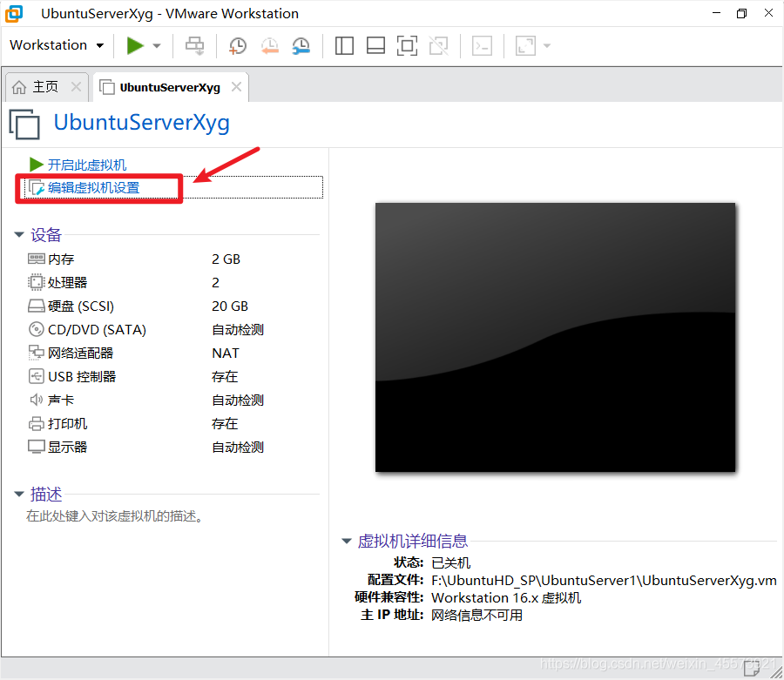Click Workstation 16.x 虚拟机 compatibility text
The image size is (784, 680).
pyautogui.click(x=506, y=597)
